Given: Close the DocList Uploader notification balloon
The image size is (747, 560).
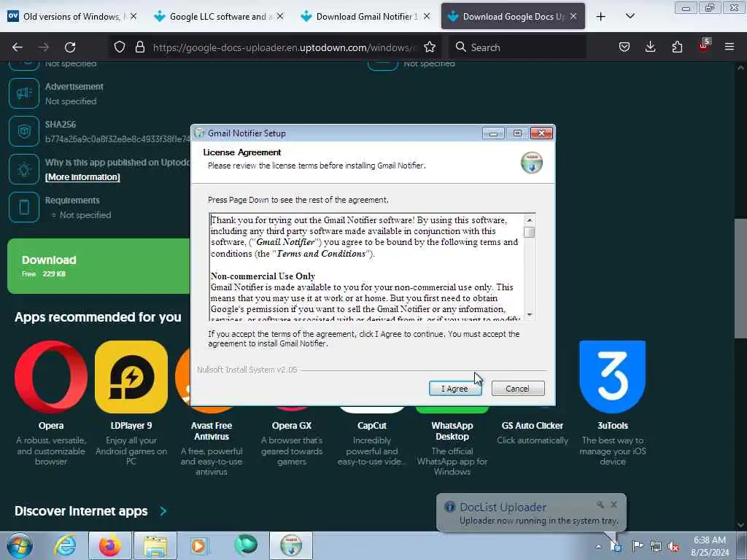Looking at the screenshot, I should pyautogui.click(x=614, y=505).
